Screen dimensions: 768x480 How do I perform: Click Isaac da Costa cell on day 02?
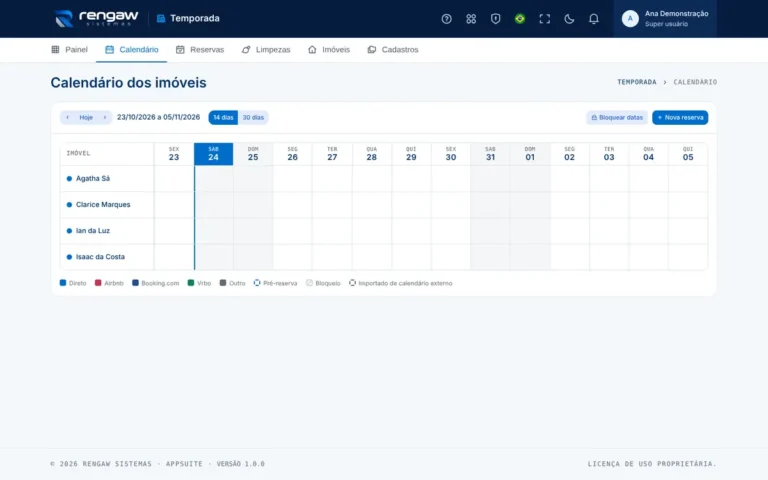point(569,257)
